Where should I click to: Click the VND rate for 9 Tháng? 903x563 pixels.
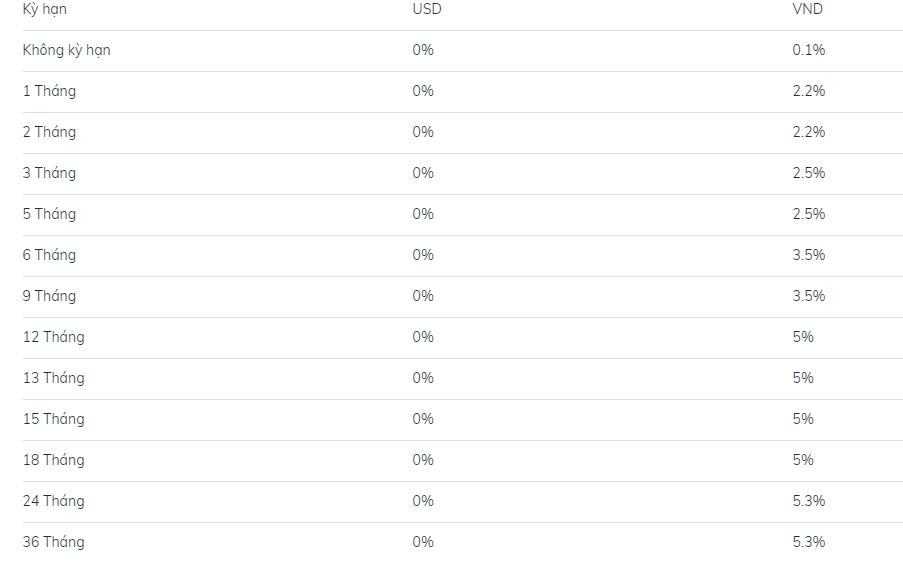point(808,296)
